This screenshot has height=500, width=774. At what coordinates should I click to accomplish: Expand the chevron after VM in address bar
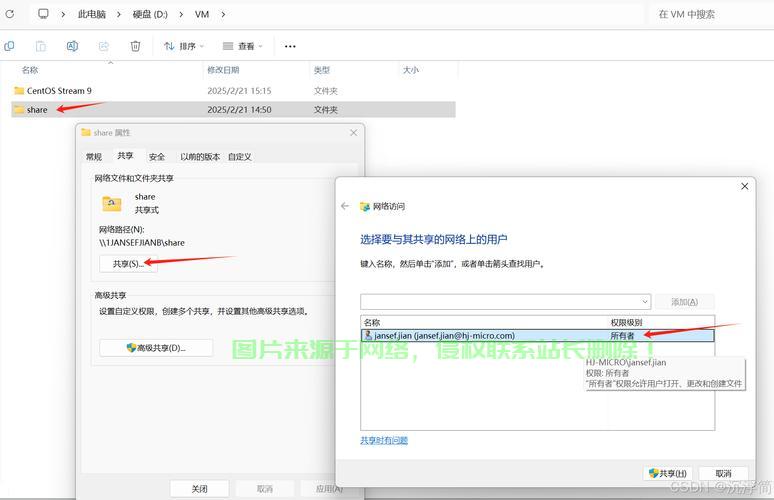pos(223,14)
